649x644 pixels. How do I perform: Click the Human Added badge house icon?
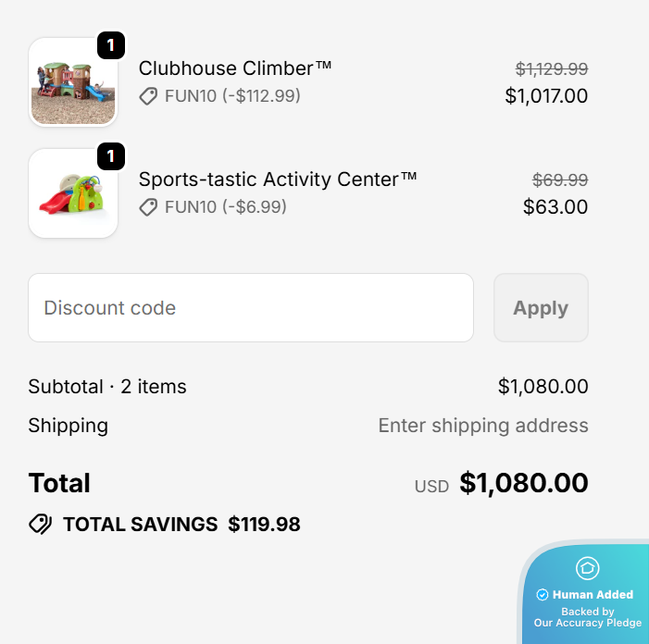point(587,568)
